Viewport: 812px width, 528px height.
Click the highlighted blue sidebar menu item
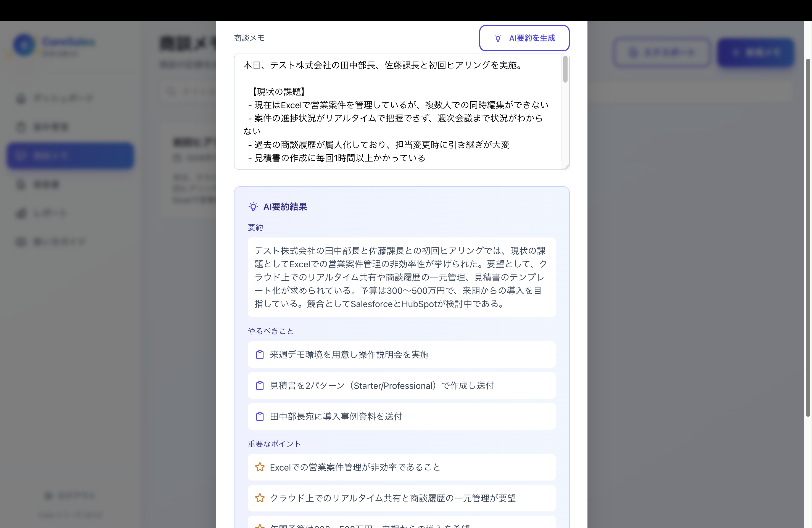point(70,156)
